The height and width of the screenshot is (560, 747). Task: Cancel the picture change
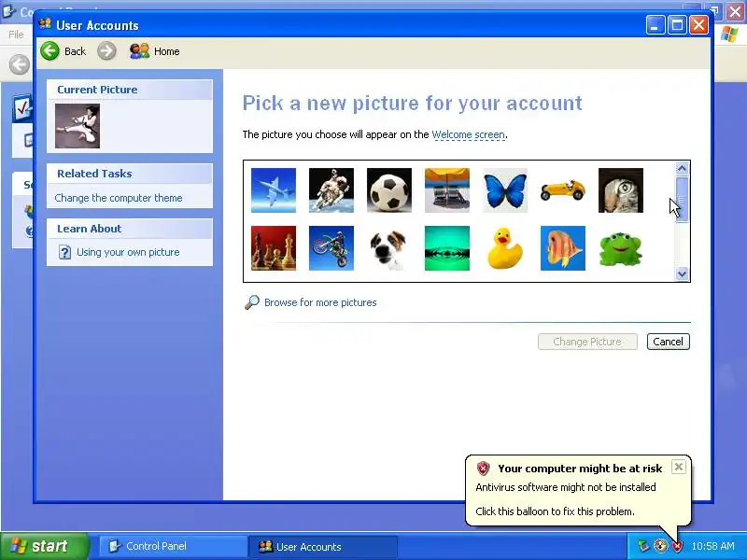pyautogui.click(x=668, y=342)
